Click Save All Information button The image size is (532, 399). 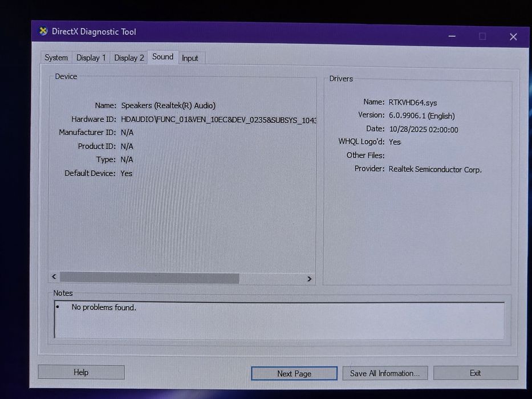point(385,373)
